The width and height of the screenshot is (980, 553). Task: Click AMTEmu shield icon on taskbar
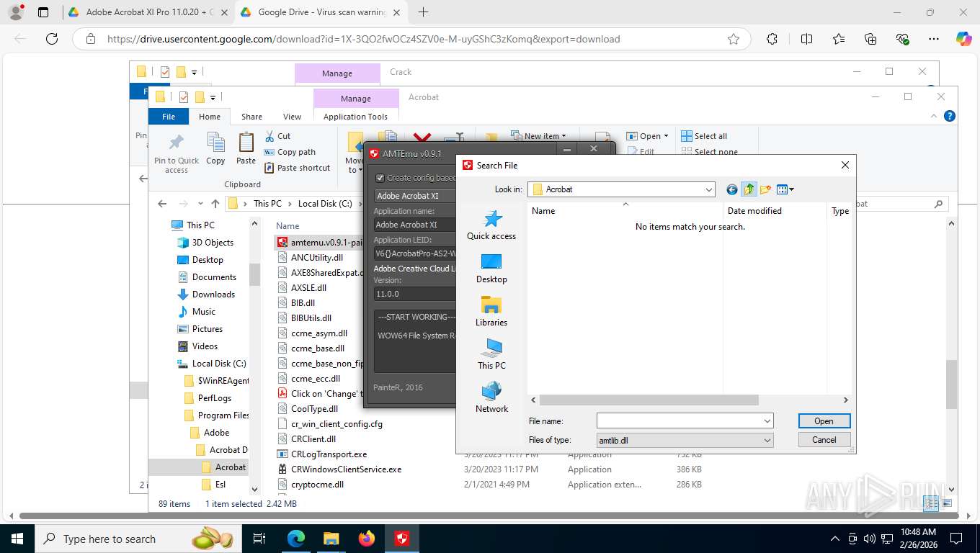coord(402,539)
